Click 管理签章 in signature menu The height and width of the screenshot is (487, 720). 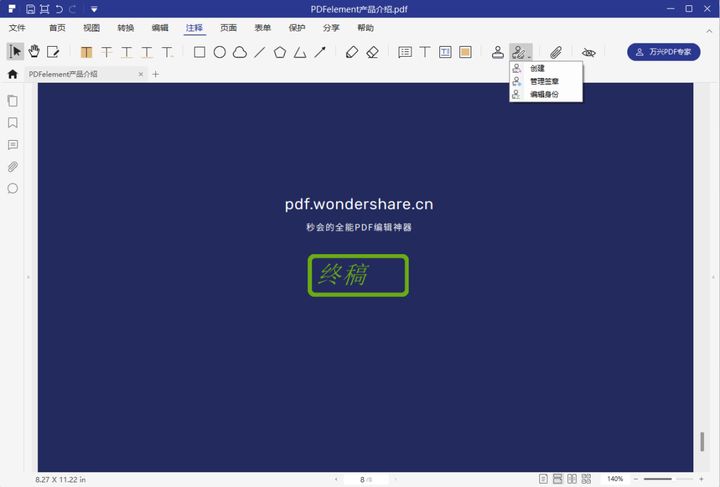(x=546, y=81)
